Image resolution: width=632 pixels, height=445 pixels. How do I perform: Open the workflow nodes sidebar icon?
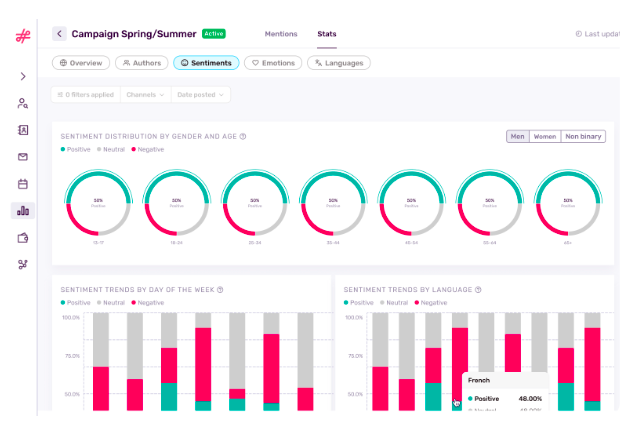[22, 265]
